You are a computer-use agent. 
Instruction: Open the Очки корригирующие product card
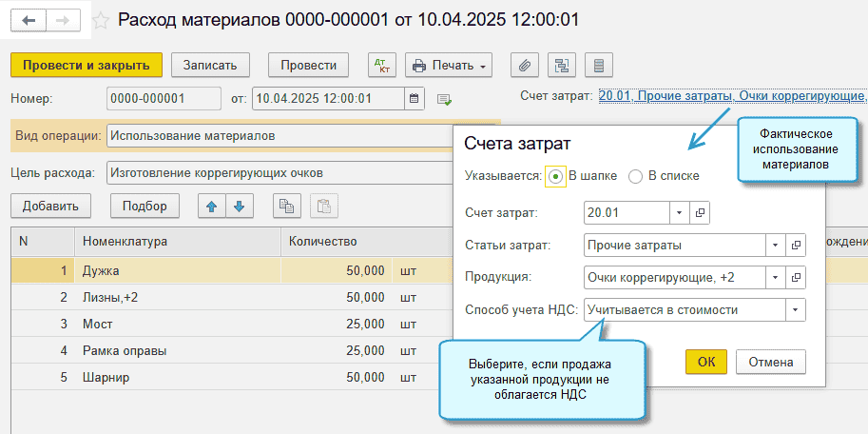796,277
